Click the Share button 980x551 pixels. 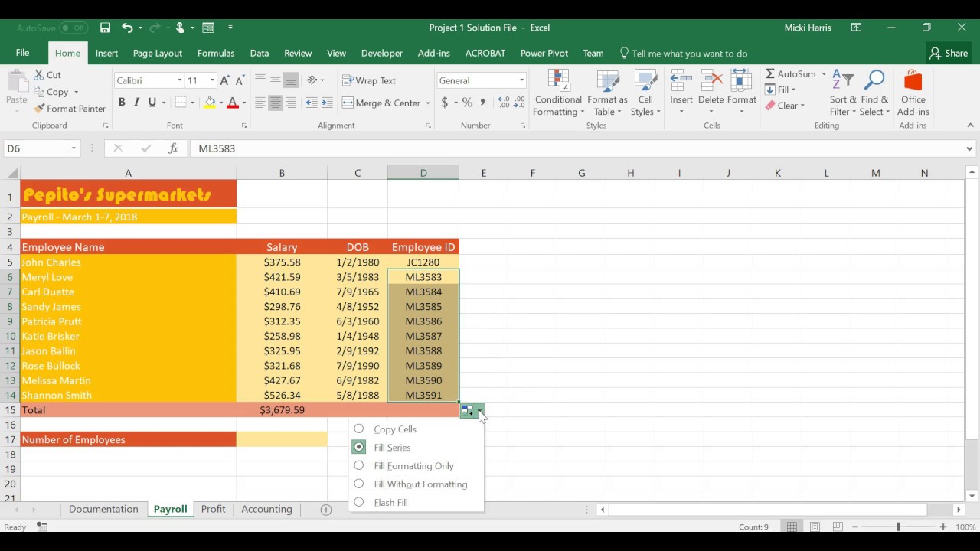[x=948, y=54]
